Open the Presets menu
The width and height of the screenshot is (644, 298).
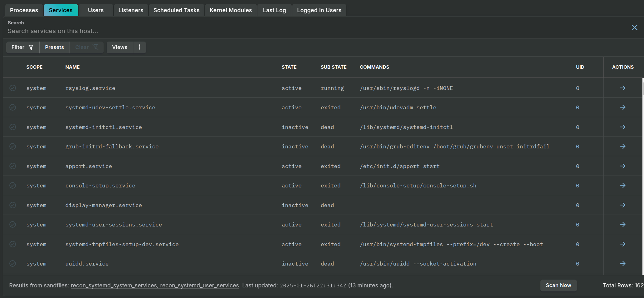pyautogui.click(x=55, y=47)
